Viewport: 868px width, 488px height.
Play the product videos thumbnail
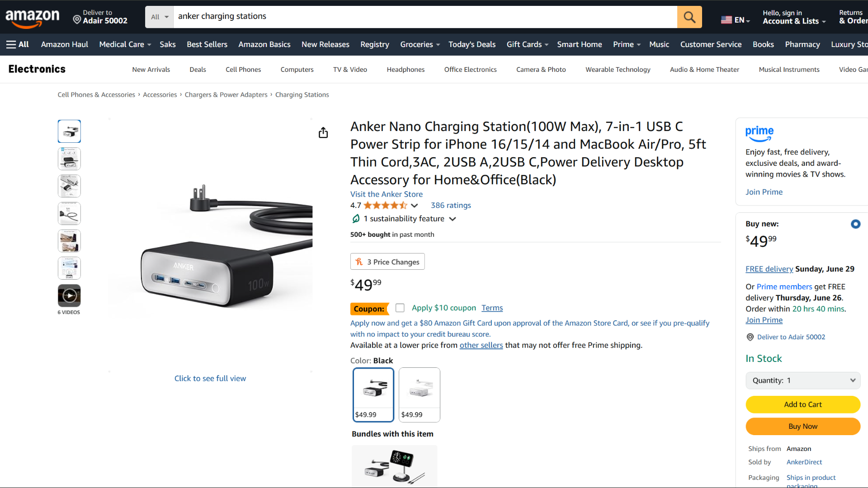coord(69,296)
